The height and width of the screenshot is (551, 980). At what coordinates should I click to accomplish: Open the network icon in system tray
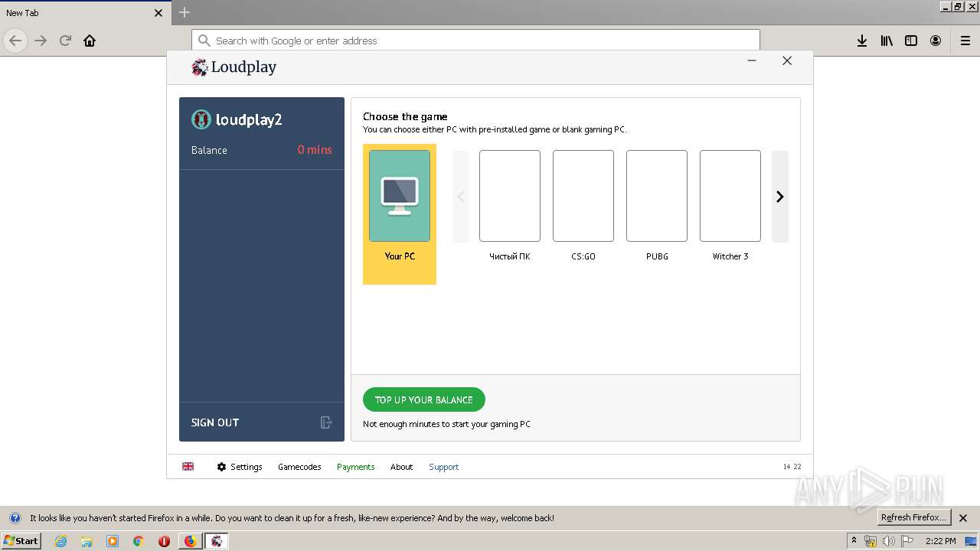(871, 541)
